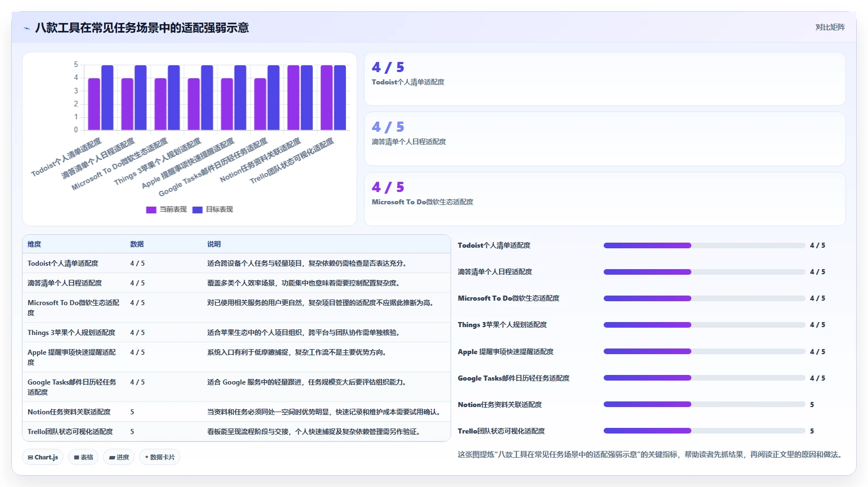This screenshot has width=868, height=487.
Task: Click the Microsoft To Do微软生态适配度 progress bar
Action: 704,298
